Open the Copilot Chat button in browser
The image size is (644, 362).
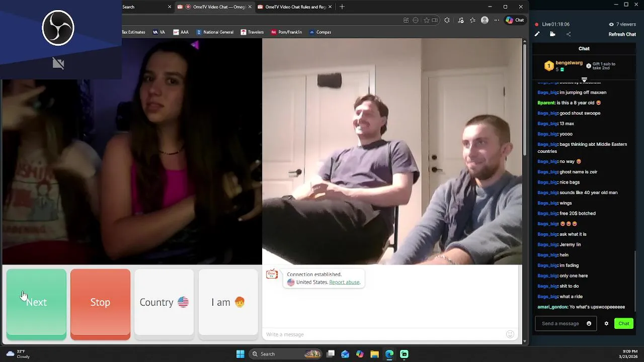pyautogui.click(x=515, y=20)
